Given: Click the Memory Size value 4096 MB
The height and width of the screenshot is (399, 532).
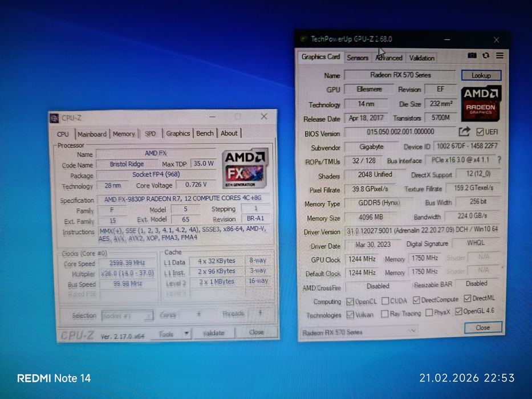Looking at the screenshot, I should coord(371,217).
